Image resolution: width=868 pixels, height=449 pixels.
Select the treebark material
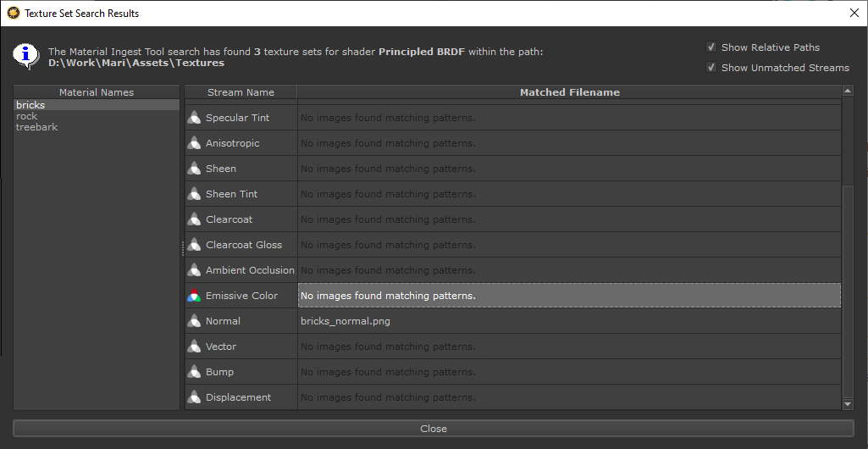pos(37,127)
